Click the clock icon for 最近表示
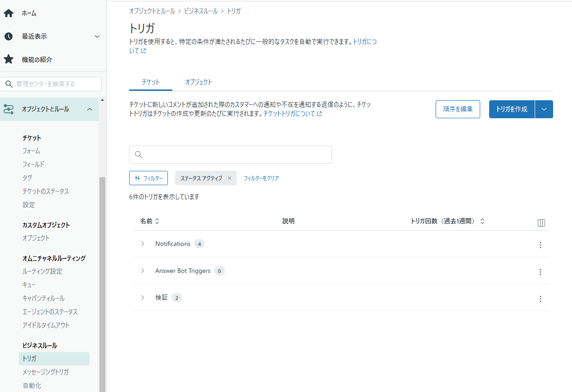Image resolution: width=572 pixels, height=392 pixels. click(9, 36)
